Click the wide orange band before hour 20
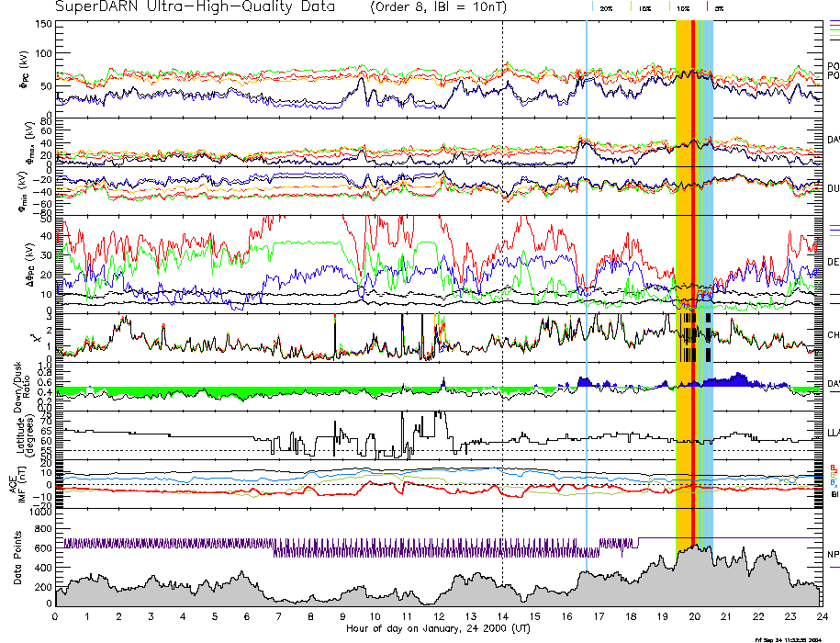Viewport: 840px width, 643px height. pyautogui.click(x=684, y=284)
